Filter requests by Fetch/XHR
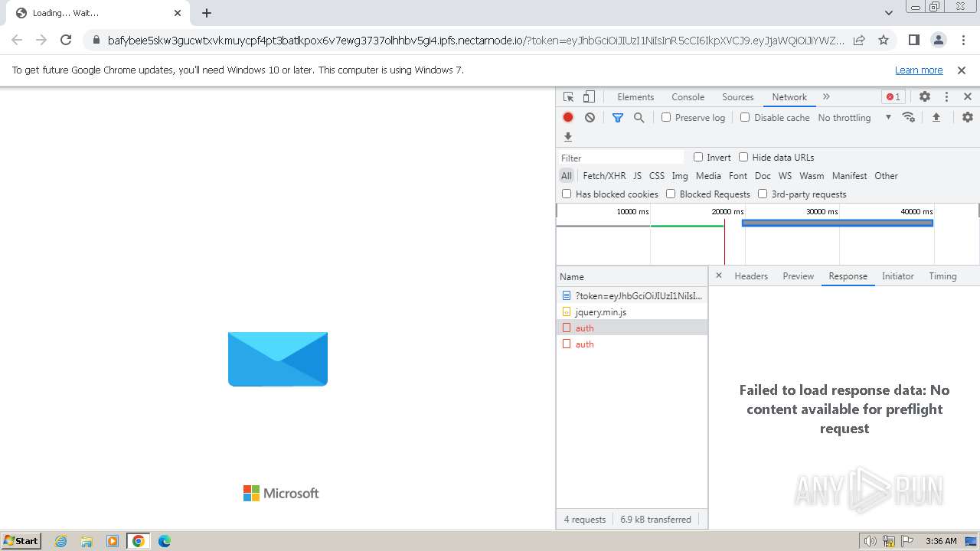This screenshot has height=551, width=980. coord(604,176)
